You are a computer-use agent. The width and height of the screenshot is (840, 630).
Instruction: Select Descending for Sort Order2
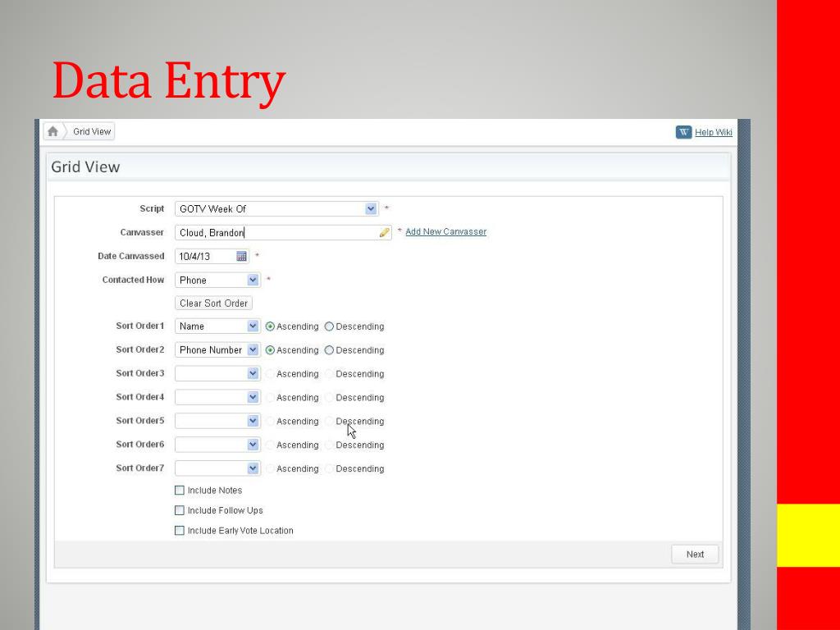tap(329, 350)
